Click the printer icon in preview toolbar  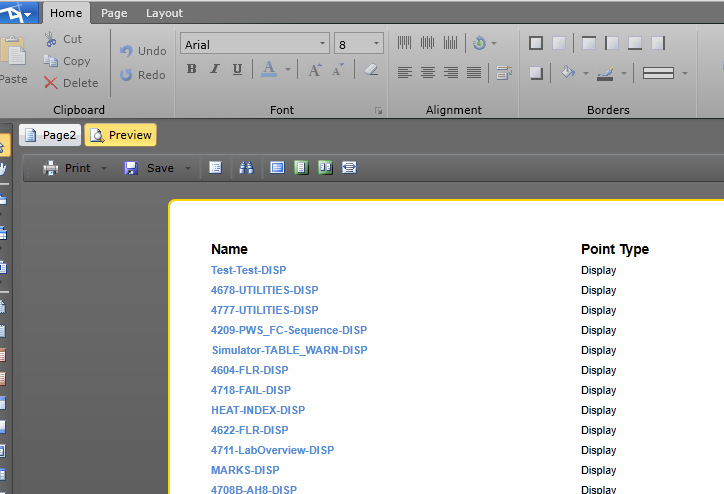50,168
